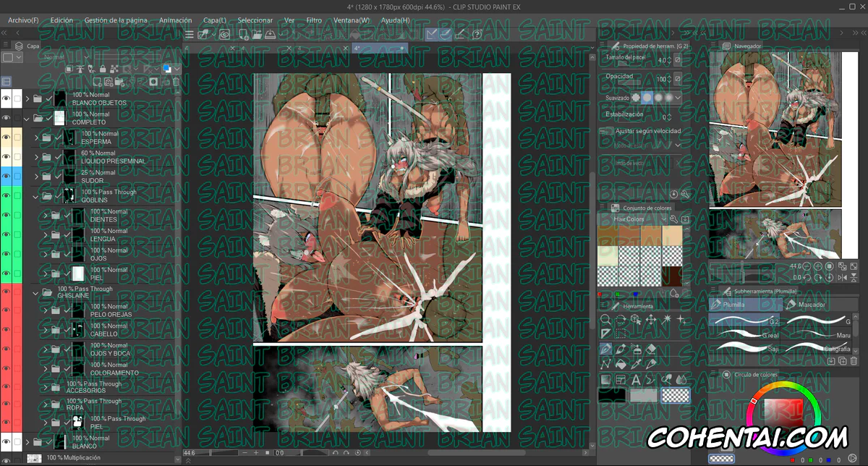Collapse the COMPLETO folder
This screenshot has height=466, width=868.
click(x=27, y=118)
